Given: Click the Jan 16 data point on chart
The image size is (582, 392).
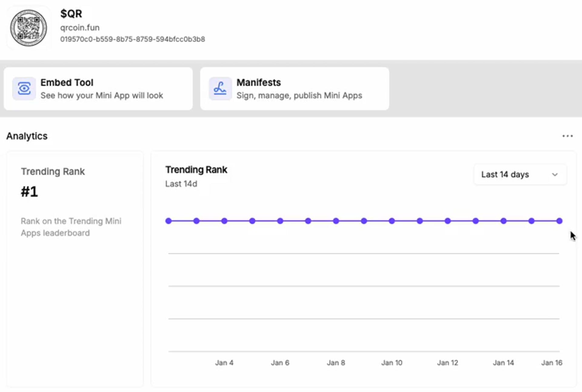Looking at the screenshot, I should point(559,221).
